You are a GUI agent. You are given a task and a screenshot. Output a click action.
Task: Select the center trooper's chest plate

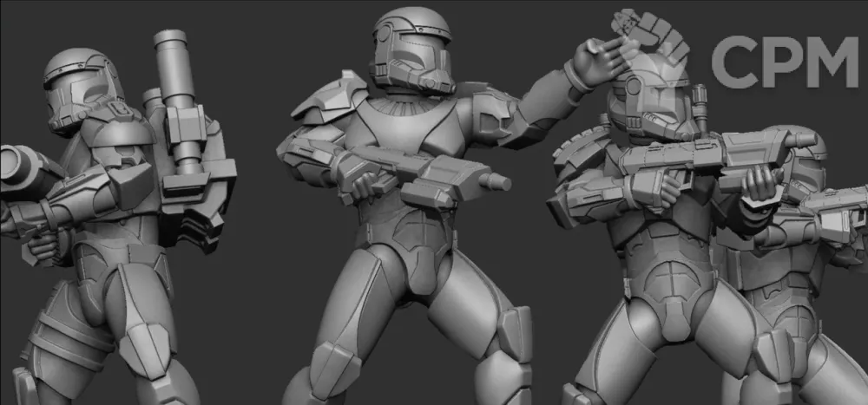408,130
